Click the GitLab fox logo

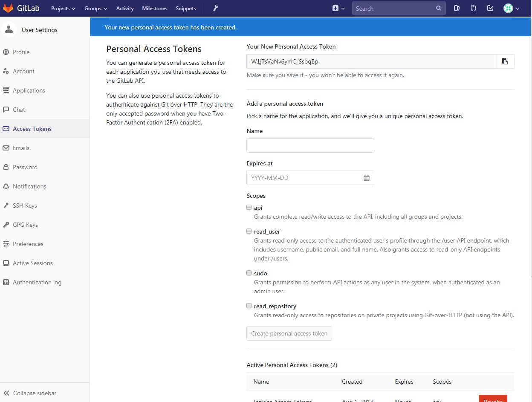click(x=8, y=8)
